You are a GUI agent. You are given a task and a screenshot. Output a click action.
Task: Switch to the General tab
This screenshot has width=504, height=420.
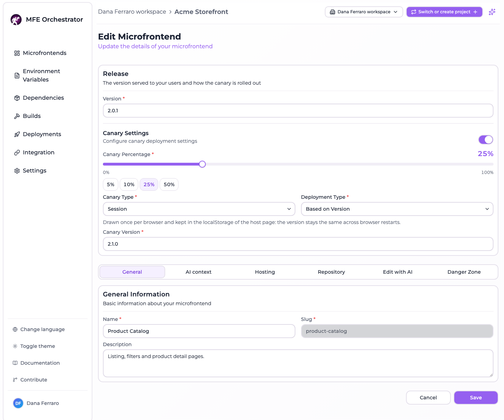(x=132, y=272)
